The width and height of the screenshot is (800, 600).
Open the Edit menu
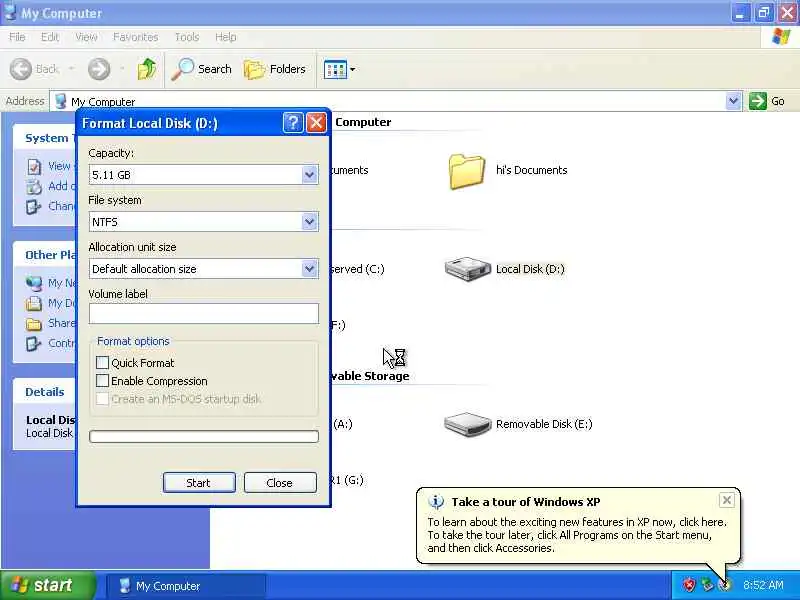[x=49, y=37]
